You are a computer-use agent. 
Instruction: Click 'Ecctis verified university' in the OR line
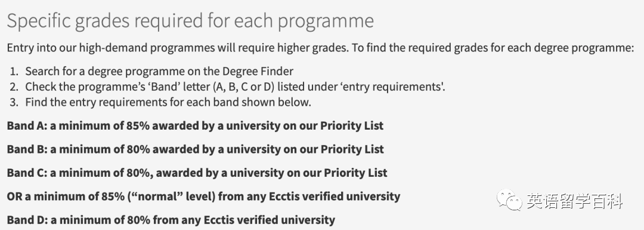335,197
